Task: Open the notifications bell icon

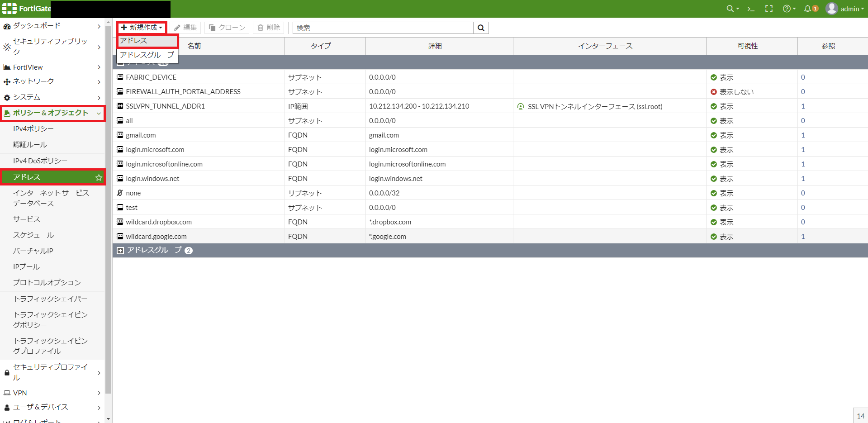Action: (808, 9)
